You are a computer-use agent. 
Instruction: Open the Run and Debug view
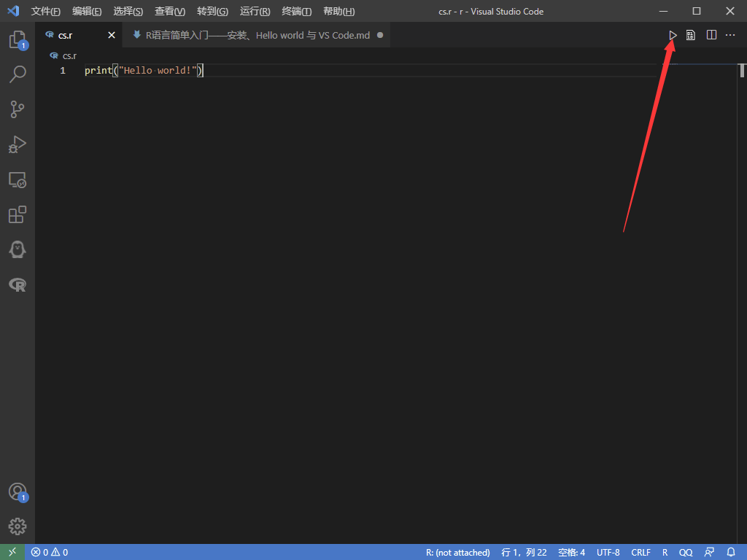click(17, 144)
